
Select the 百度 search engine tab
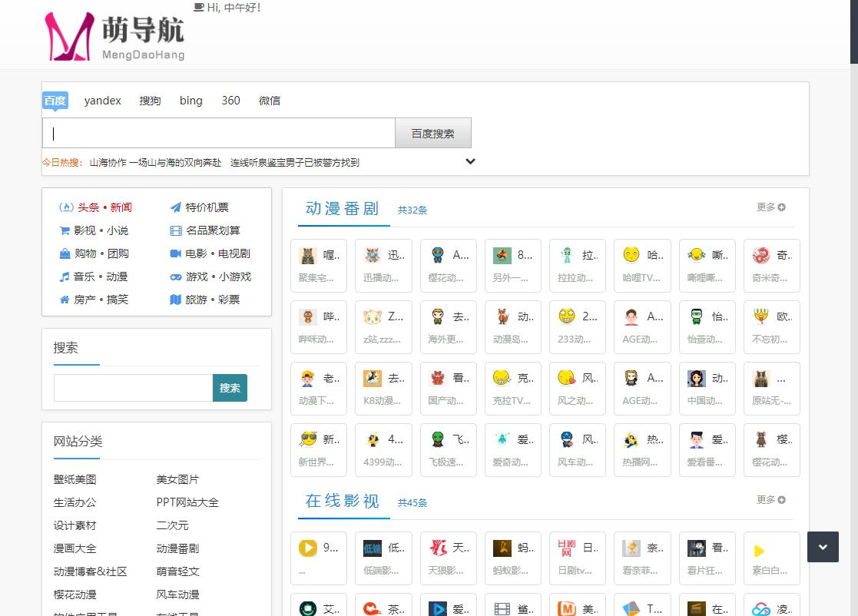[x=55, y=101]
